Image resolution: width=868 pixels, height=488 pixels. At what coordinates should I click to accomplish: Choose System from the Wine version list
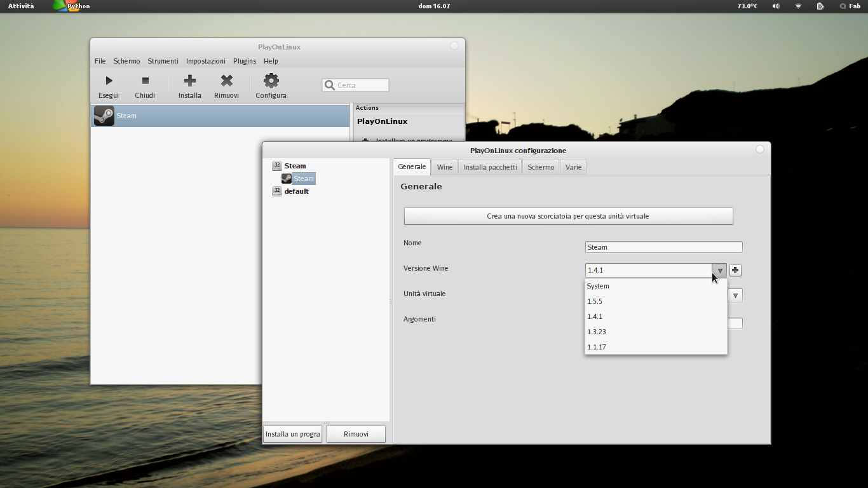656,286
